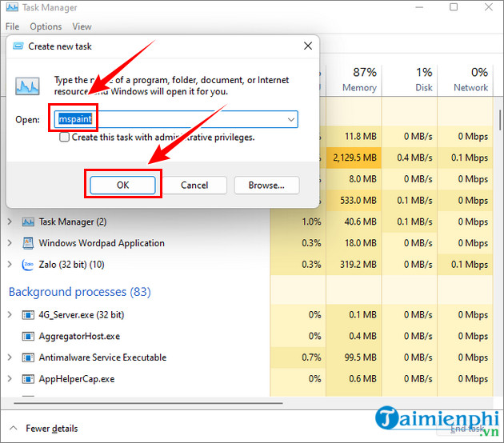The height and width of the screenshot is (443, 504).
Task: Select the Windows Wordpad Application icon
Action: tap(29, 243)
